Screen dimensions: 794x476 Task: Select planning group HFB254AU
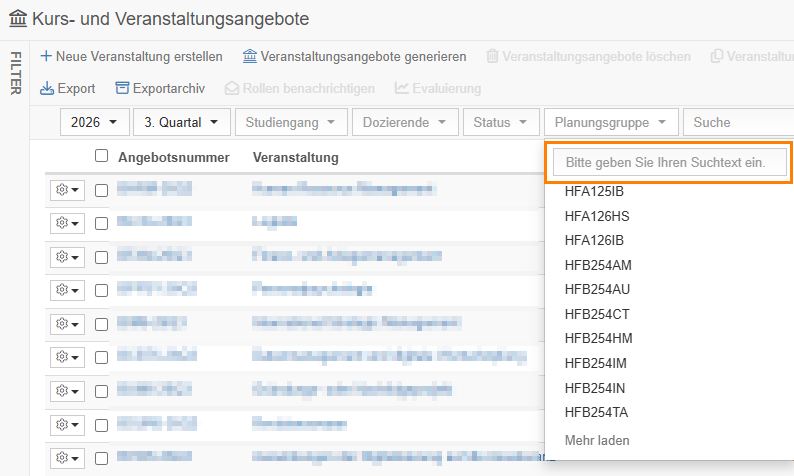click(x=598, y=290)
